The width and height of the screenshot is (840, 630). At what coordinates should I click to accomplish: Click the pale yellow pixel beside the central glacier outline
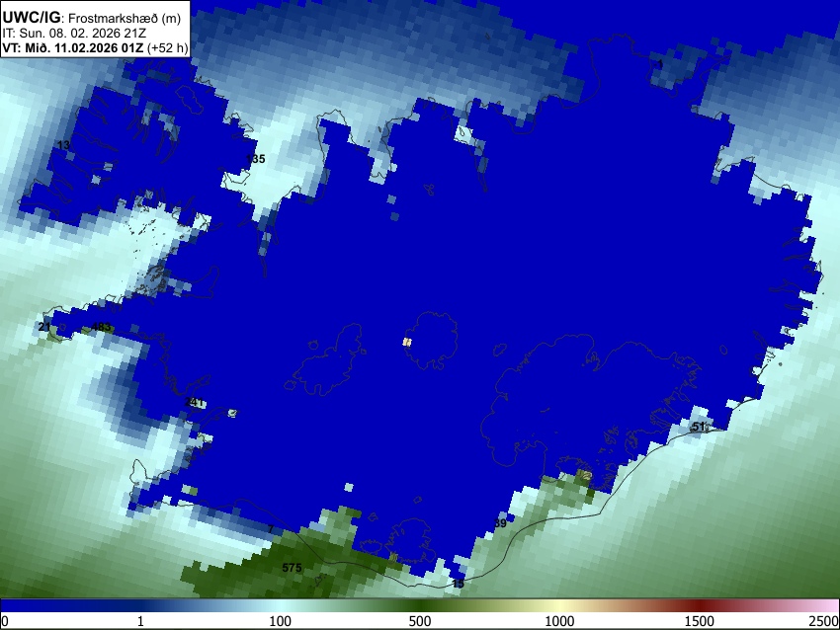tap(407, 342)
